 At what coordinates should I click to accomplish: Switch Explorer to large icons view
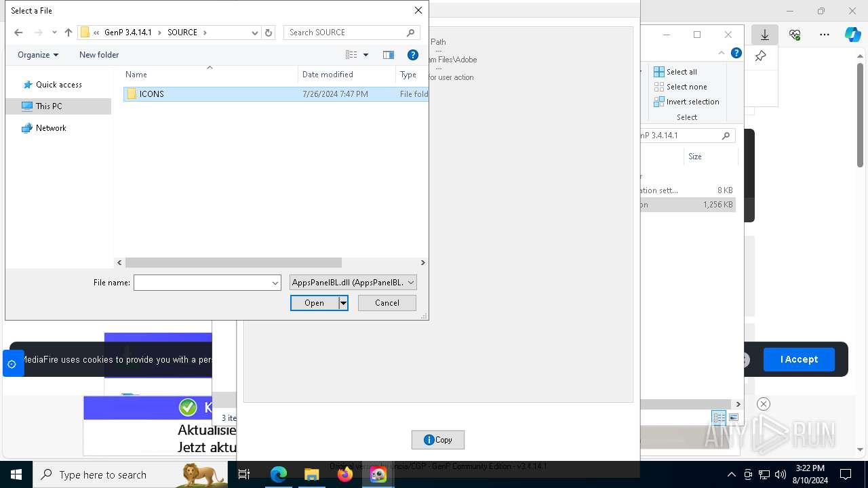click(733, 418)
